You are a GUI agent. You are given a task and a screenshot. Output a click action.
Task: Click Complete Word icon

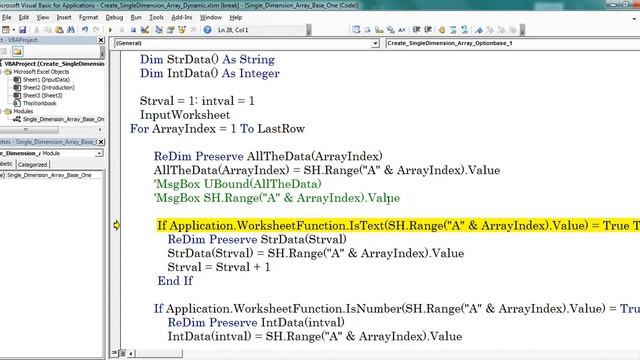click(x=402, y=30)
